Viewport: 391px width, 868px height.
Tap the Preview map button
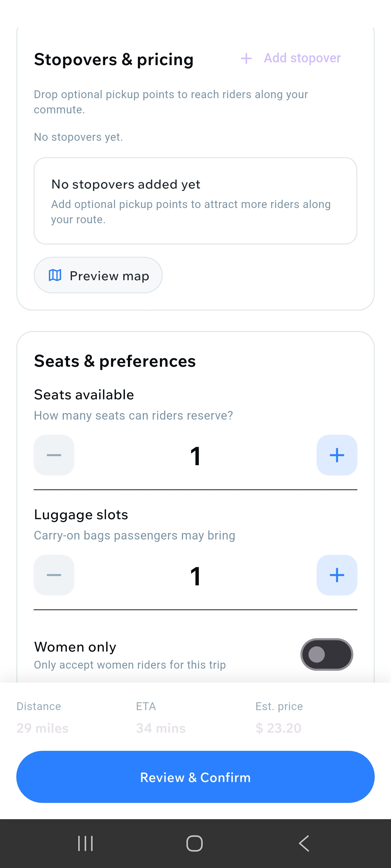coord(98,275)
